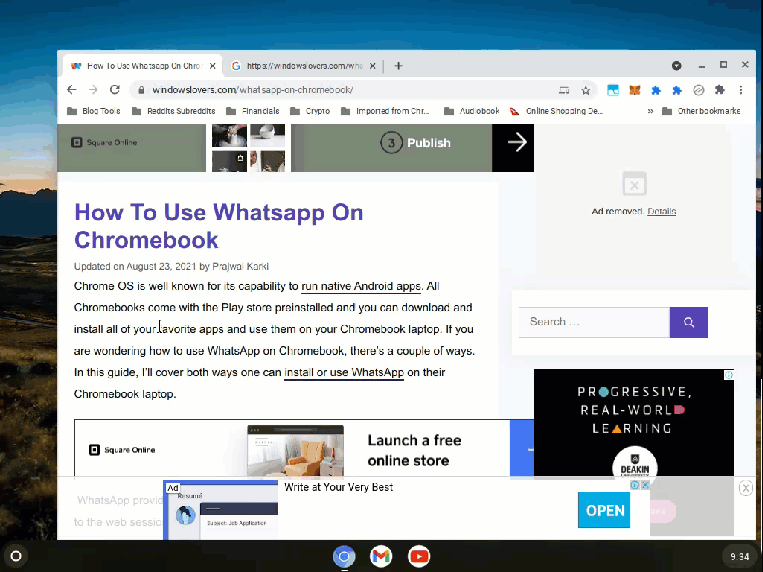Close the How To Use Whatsapp tab
The image size is (763, 572).
213,66
